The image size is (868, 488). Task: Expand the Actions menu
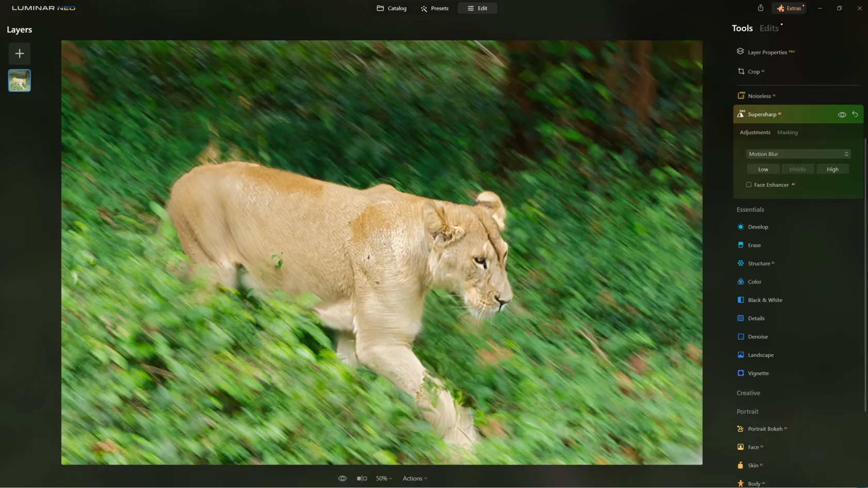tap(415, 479)
